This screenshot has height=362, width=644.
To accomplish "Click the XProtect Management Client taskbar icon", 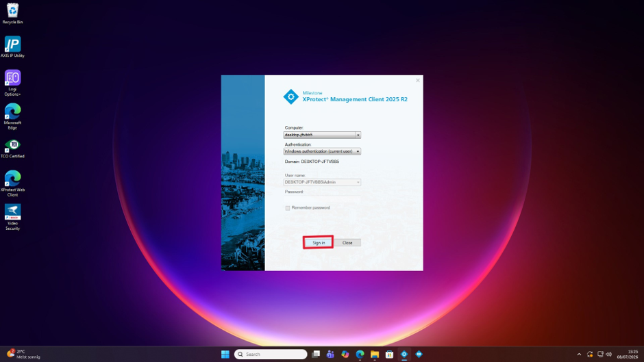I will tap(404, 354).
